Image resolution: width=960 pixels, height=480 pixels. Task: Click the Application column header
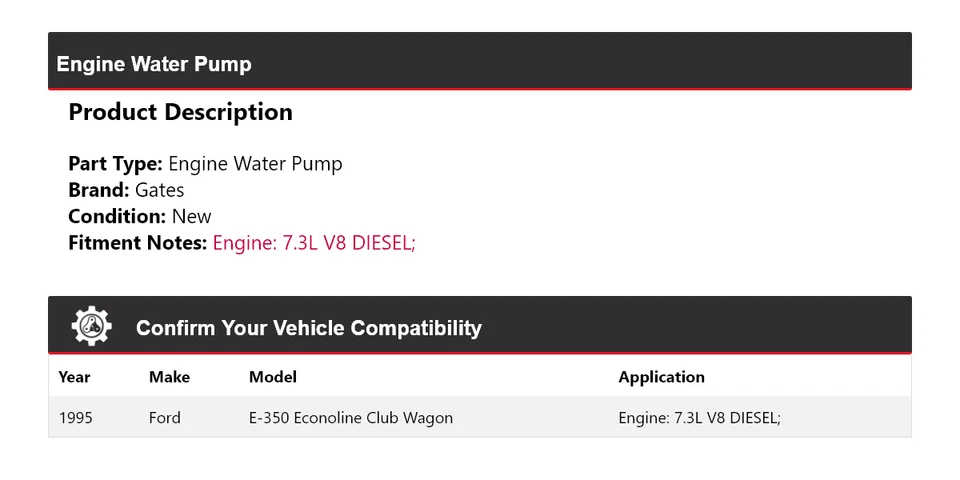[661, 377]
